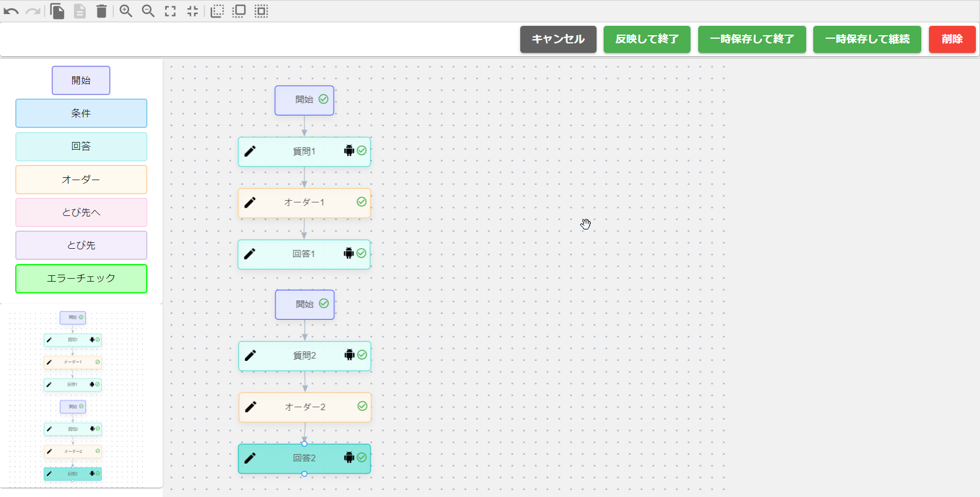Click the エラーチェック button in palette

point(81,278)
